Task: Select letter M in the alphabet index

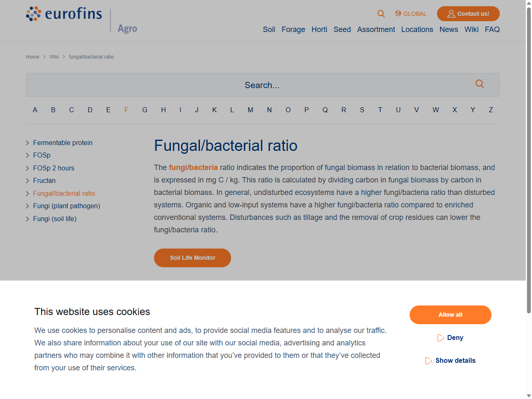Action: point(250,110)
